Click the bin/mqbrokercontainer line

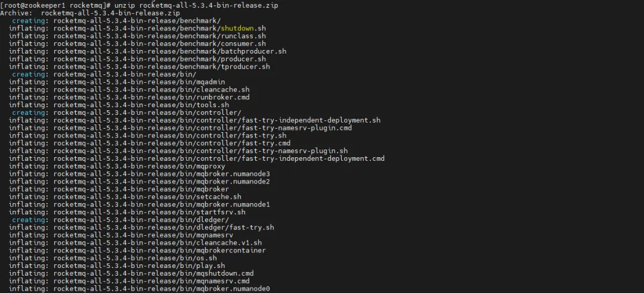[137, 251]
